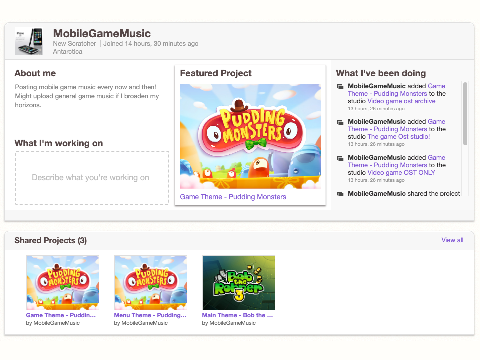This screenshot has height=360, width=480.
Task: Click the 'Shared Projects (3)' heading
Action: pos(51,240)
